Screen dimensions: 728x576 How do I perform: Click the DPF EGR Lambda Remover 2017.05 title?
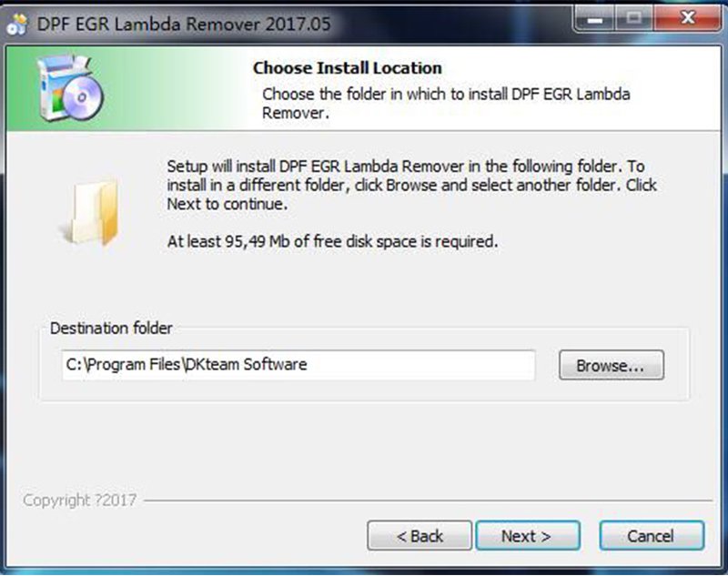[x=184, y=25]
